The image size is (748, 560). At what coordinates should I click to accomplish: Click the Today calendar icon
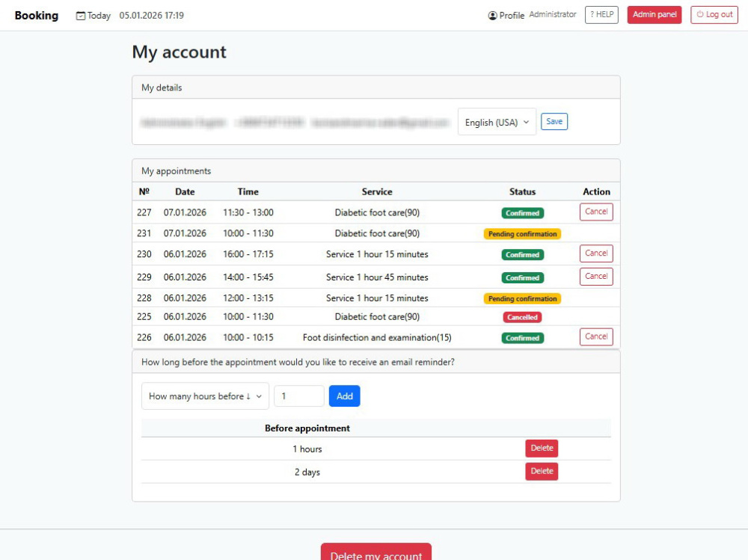coord(81,16)
